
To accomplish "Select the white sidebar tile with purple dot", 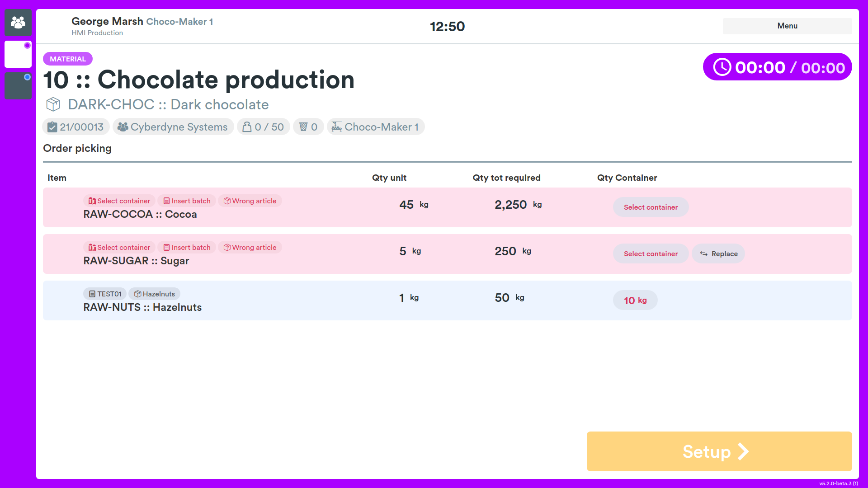I will 18,54.
